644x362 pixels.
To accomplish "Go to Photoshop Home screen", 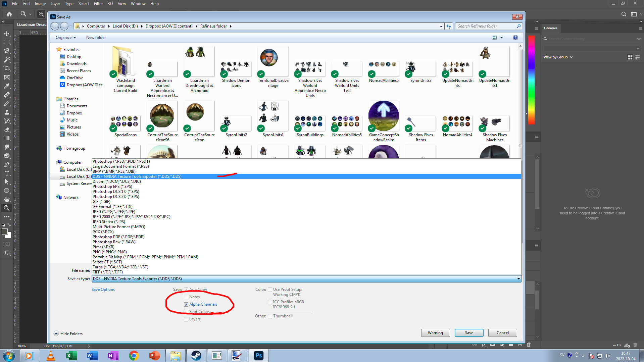I will click(9, 14).
